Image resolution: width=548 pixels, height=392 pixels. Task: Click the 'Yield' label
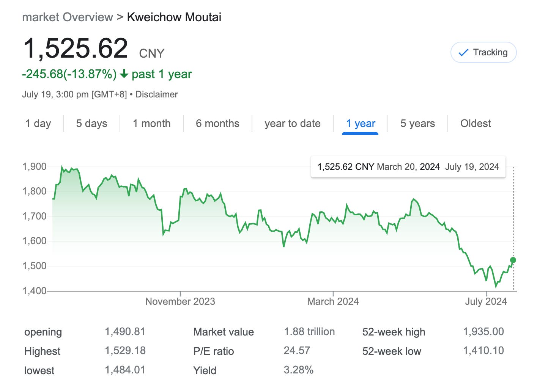coord(205,370)
